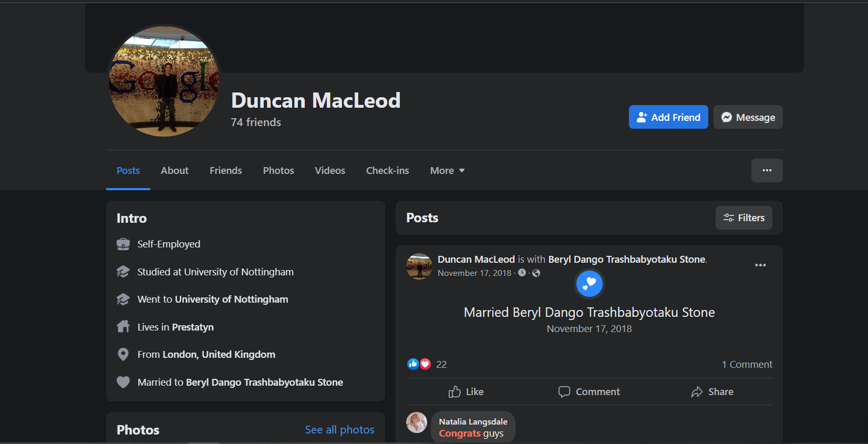Send a message via Message button
868x444 pixels.
[x=748, y=117]
